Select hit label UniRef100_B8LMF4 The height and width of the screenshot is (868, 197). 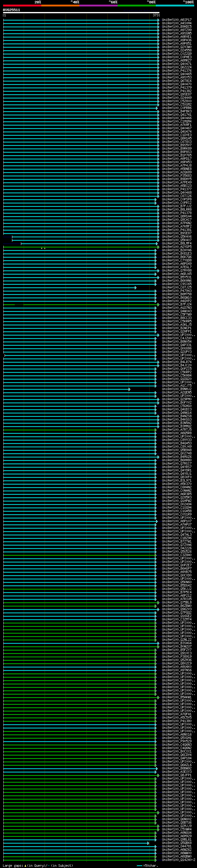(x=176, y=243)
